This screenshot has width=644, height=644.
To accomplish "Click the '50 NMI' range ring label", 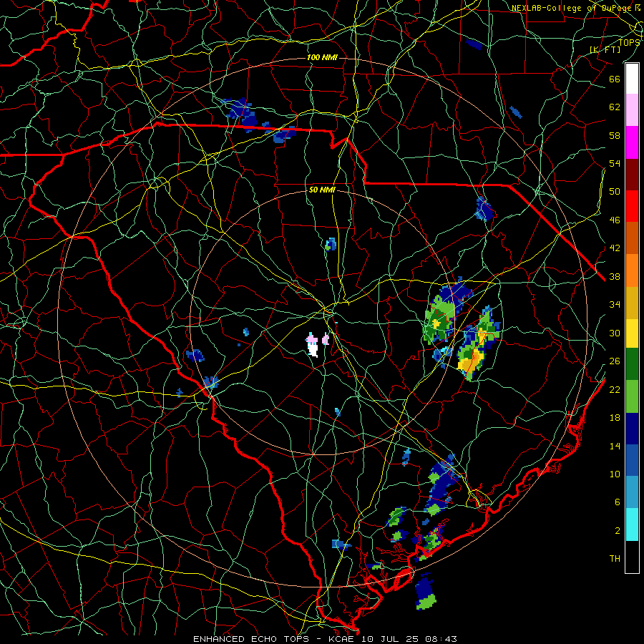I will 322,190.
